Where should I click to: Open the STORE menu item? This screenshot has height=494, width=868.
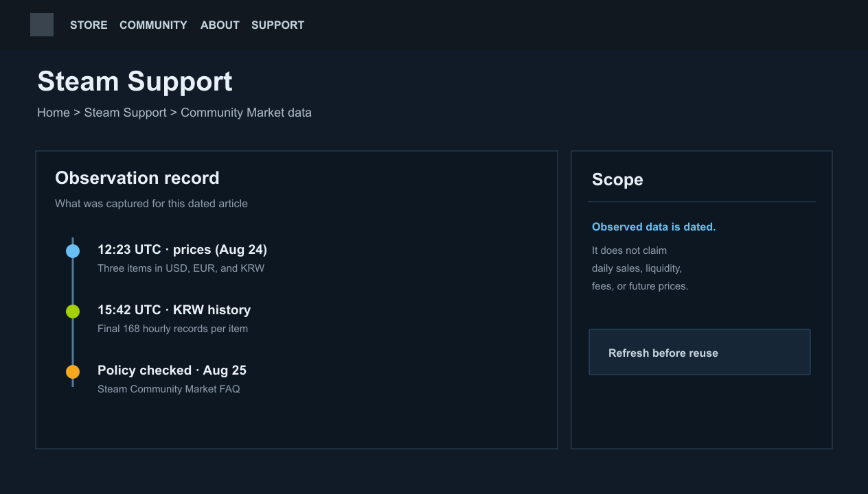(x=89, y=25)
